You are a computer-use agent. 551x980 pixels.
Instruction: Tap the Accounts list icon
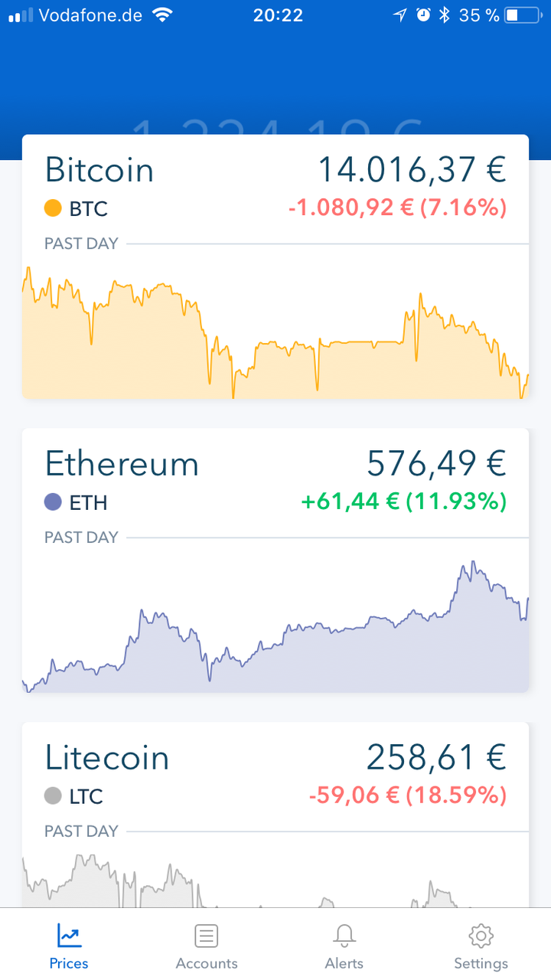click(206, 935)
